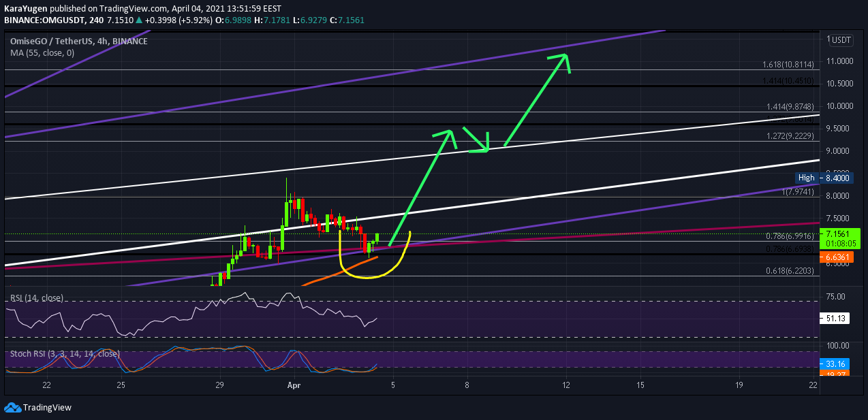Select the Stoch RSI (3, 3, 14, 14, close) legend
This screenshot has height=420, width=868.
click(65, 354)
